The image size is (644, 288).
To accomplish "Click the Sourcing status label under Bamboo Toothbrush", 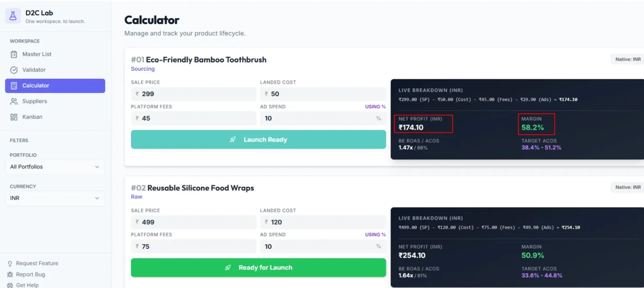I will pos(143,69).
